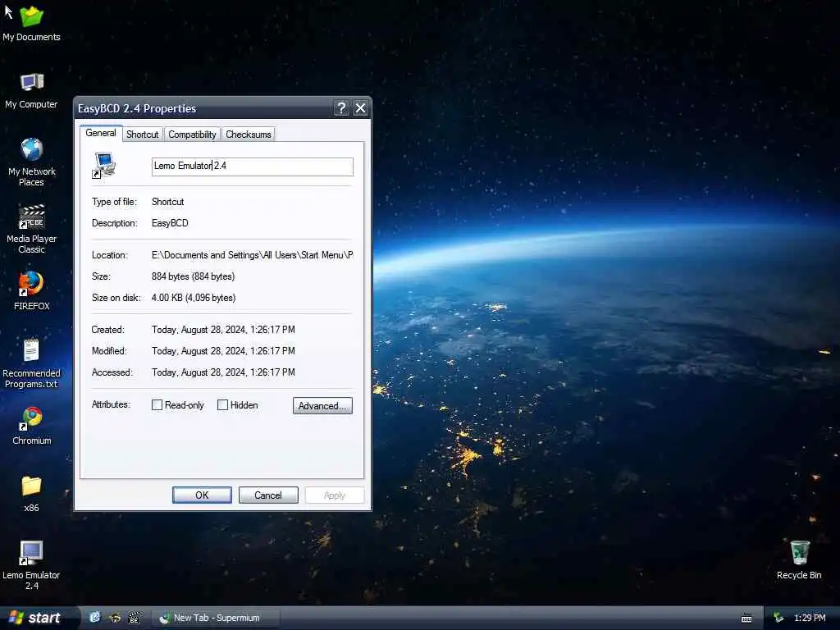This screenshot has width=840, height=630.
Task: Click the Accessed date value
Action: click(x=223, y=372)
